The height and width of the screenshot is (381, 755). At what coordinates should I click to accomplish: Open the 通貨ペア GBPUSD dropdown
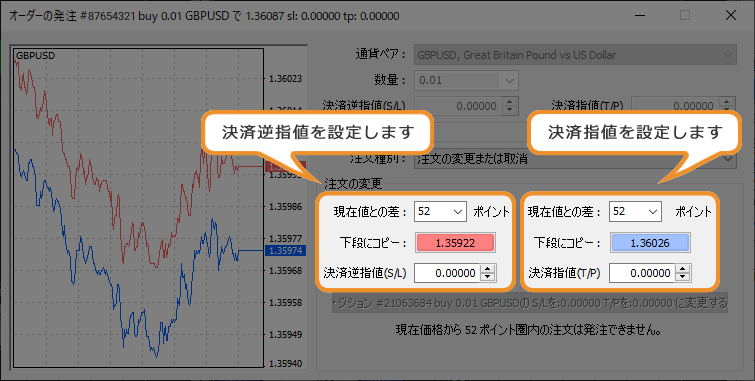coord(575,55)
